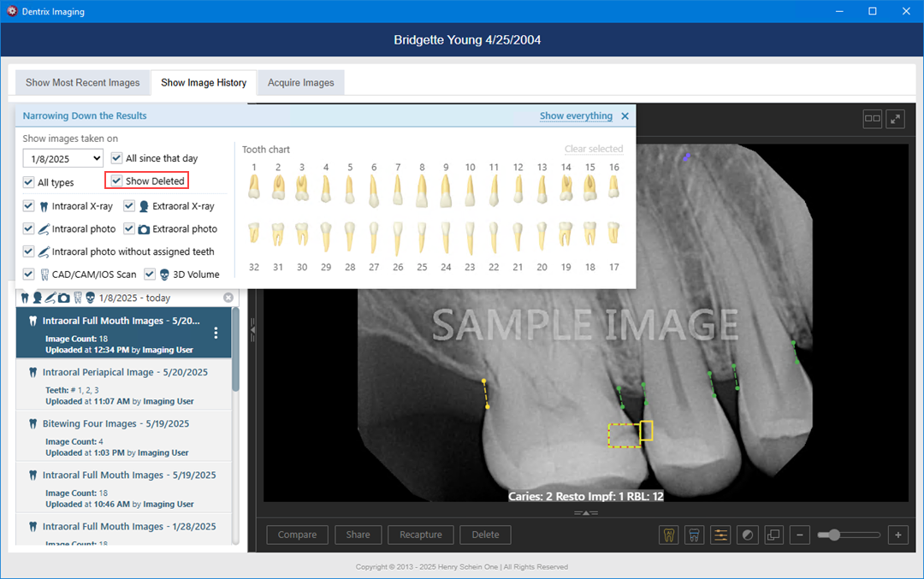Uncheck All since that day
This screenshot has height=579, width=924.
pyautogui.click(x=116, y=158)
